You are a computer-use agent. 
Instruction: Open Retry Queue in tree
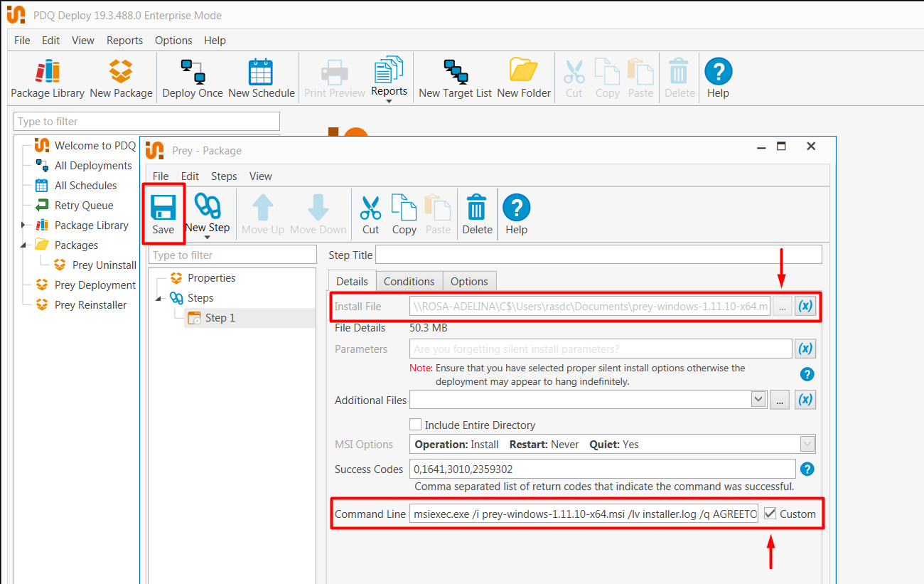[83, 206]
